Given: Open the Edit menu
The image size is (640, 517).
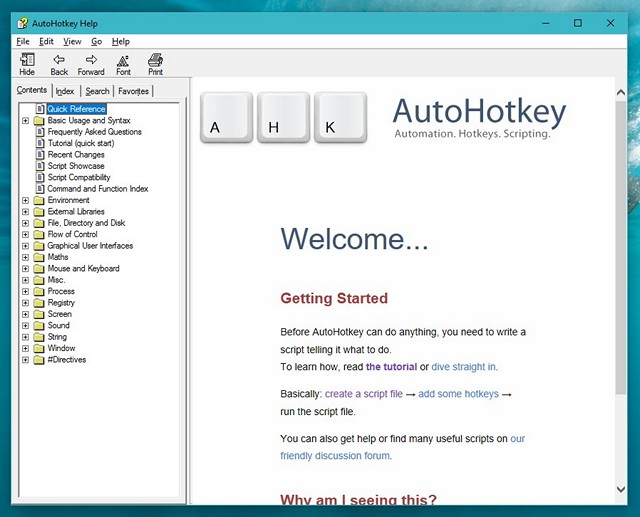Looking at the screenshot, I should coord(46,42).
